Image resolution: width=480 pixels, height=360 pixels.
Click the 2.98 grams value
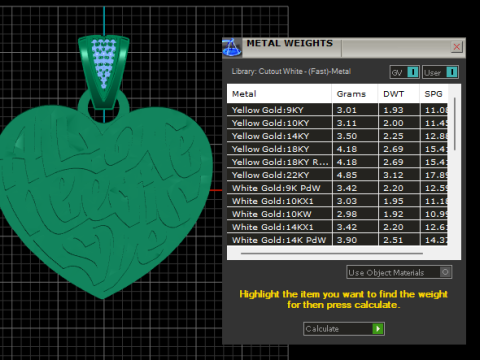click(347, 214)
